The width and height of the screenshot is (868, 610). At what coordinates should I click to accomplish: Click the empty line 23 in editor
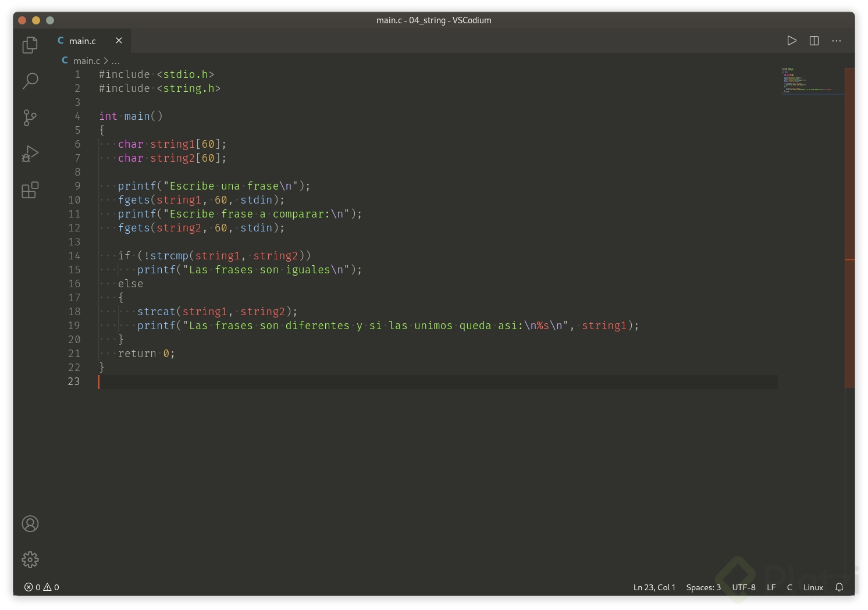(x=438, y=382)
